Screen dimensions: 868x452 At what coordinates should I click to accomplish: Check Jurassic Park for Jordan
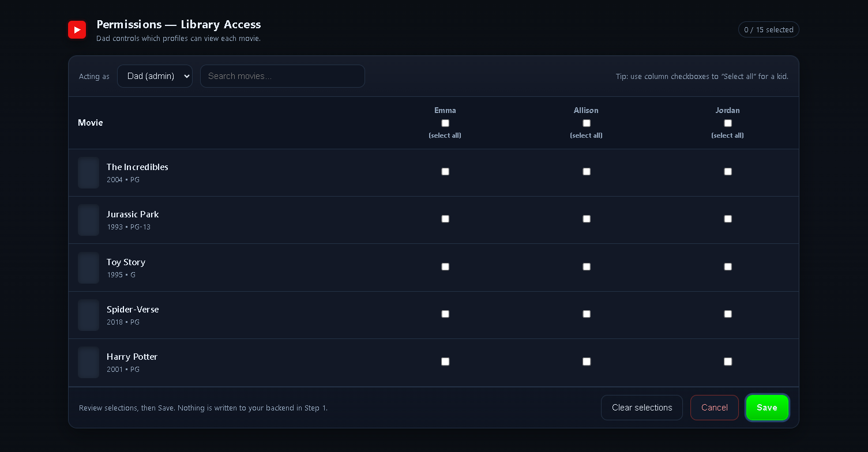click(728, 219)
